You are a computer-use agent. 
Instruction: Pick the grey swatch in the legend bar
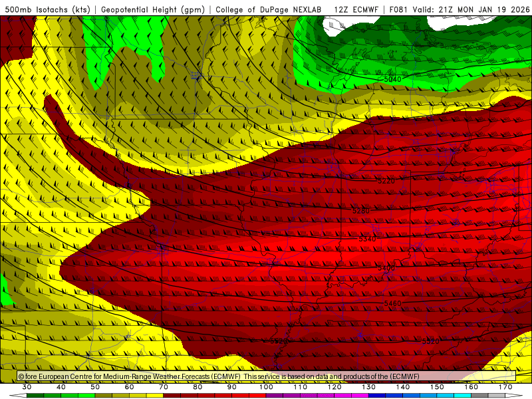tap(479, 396)
